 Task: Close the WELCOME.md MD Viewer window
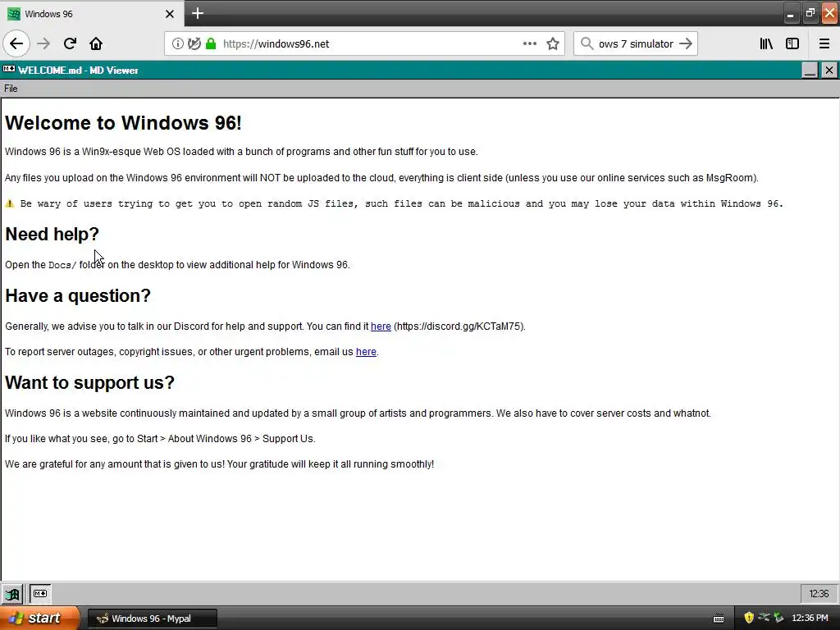pyautogui.click(x=829, y=71)
